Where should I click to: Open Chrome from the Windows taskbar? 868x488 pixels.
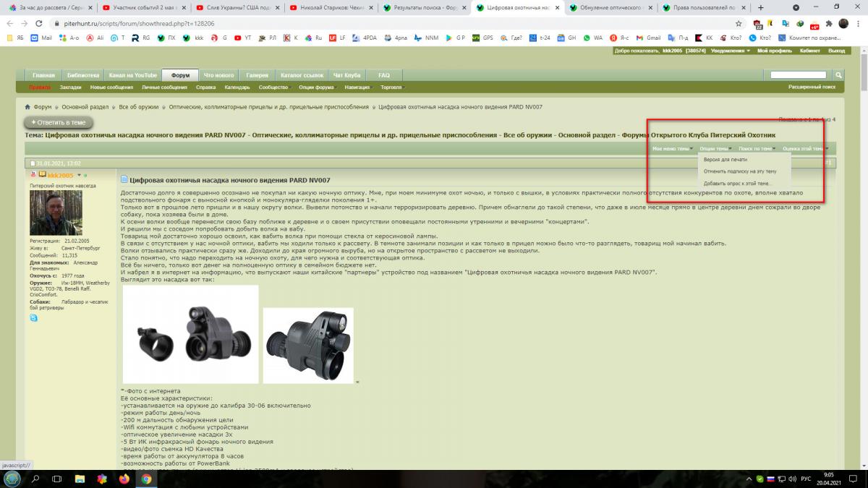point(146,479)
